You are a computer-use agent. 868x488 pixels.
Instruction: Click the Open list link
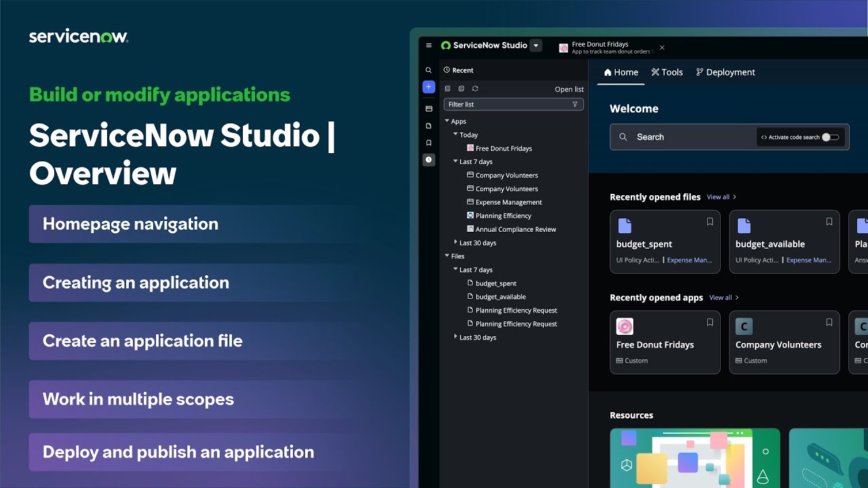568,89
